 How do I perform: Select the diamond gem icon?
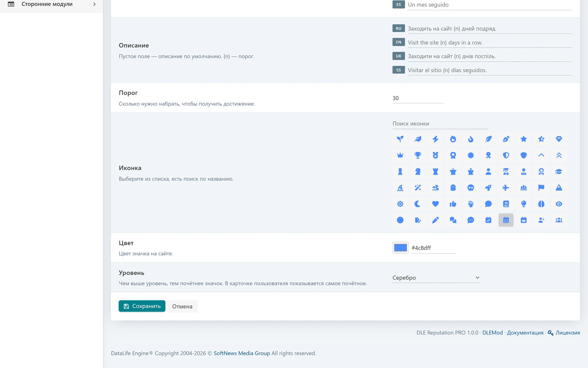click(x=559, y=139)
